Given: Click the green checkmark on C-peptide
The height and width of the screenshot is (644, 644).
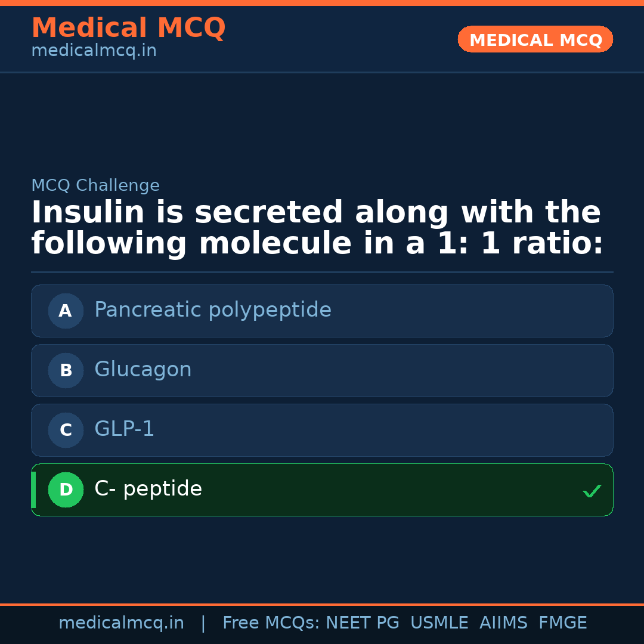Looking at the screenshot, I should [592, 491].
